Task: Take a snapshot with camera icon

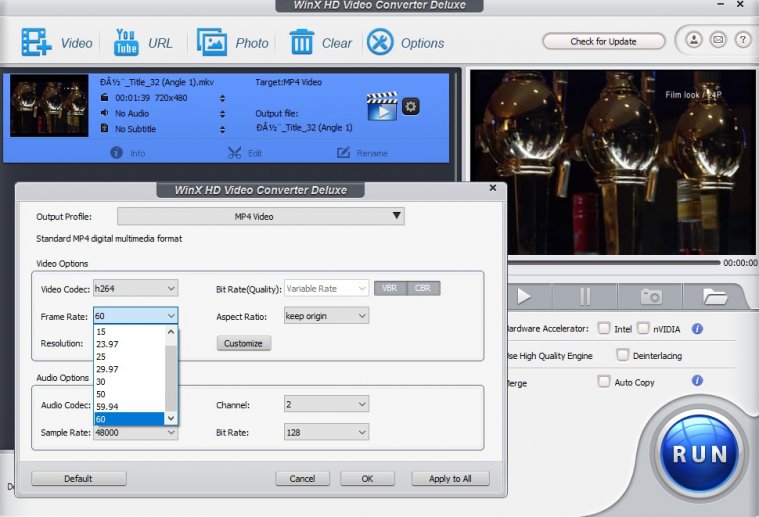Action: pyautogui.click(x=651, y=296)
